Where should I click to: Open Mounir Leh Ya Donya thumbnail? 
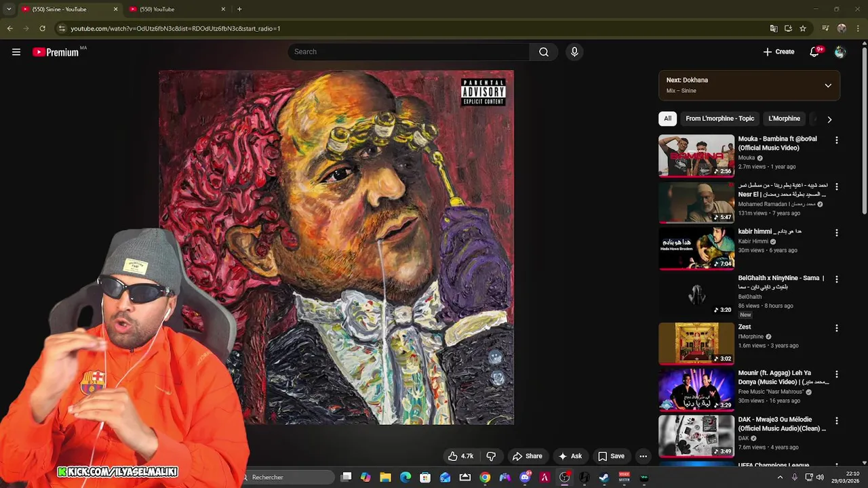point(696,390)
